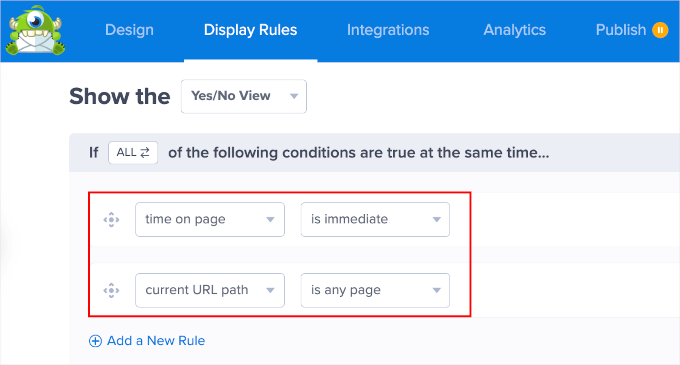Toggle the ALL conditions switch
This screenshot has width=680, height=365.
pos(133,152)
